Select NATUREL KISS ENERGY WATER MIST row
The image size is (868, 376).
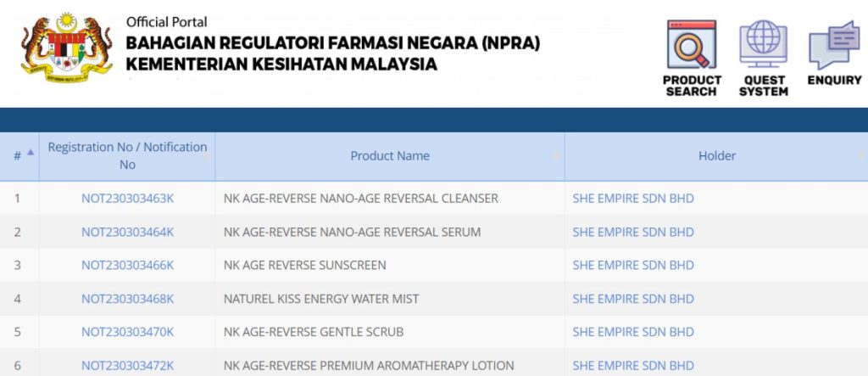coord(321,299)
